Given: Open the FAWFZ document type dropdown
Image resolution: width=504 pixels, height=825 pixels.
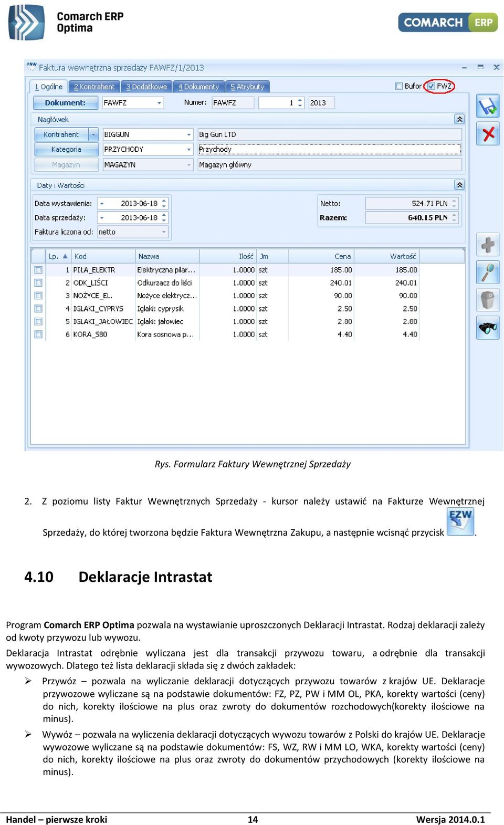Looking at the screenshot, I should (x=159, y=103).
